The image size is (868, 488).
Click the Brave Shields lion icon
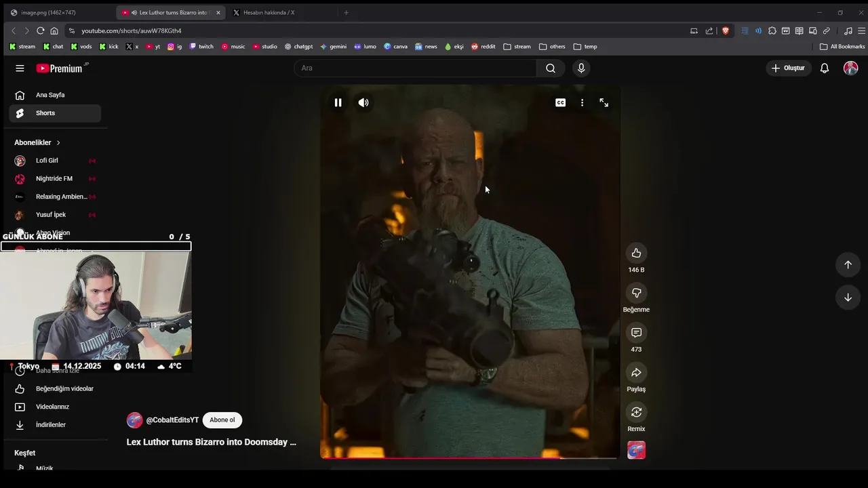pos(726,30)
